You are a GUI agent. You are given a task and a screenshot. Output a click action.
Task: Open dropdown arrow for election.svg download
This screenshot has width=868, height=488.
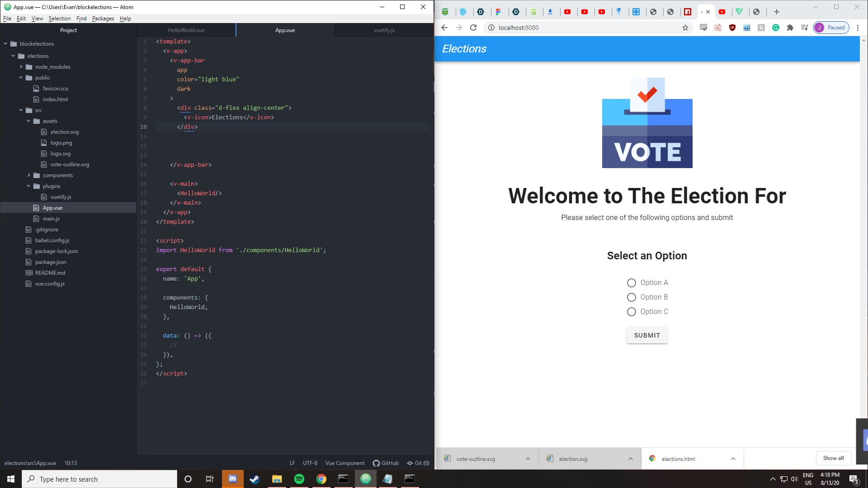pos(630,459)
